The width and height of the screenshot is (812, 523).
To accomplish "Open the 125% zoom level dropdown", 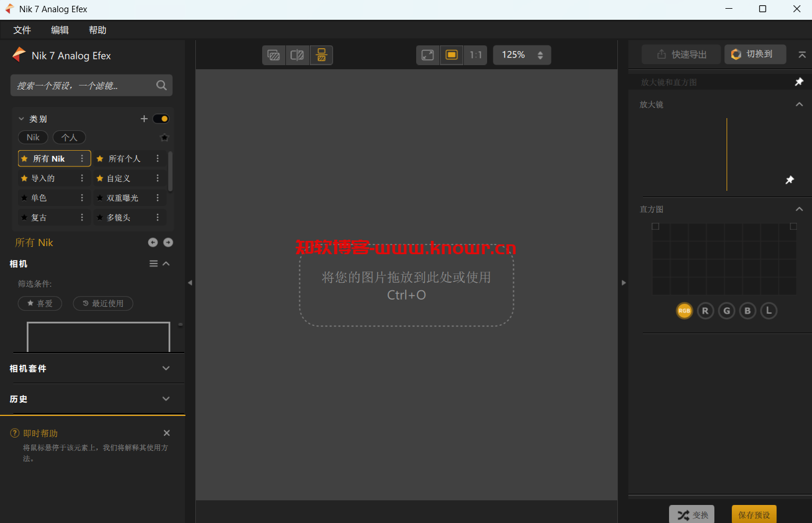I will (x=522, y=55).
